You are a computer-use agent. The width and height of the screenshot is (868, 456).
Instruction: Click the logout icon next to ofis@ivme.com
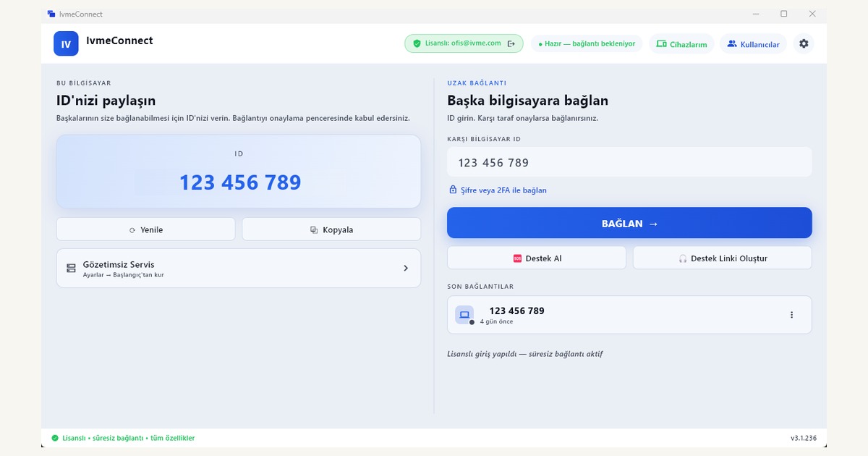511,43
